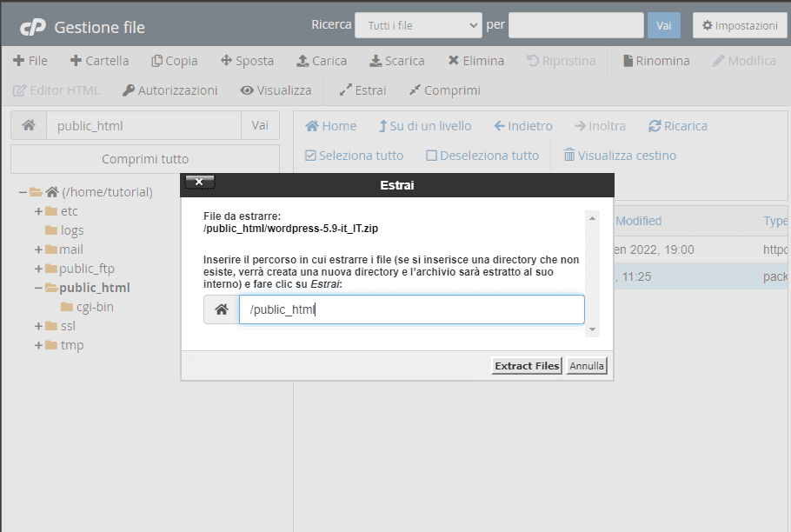Click Annulla to cancel
The image size is (791, 532).
(587, 366)
